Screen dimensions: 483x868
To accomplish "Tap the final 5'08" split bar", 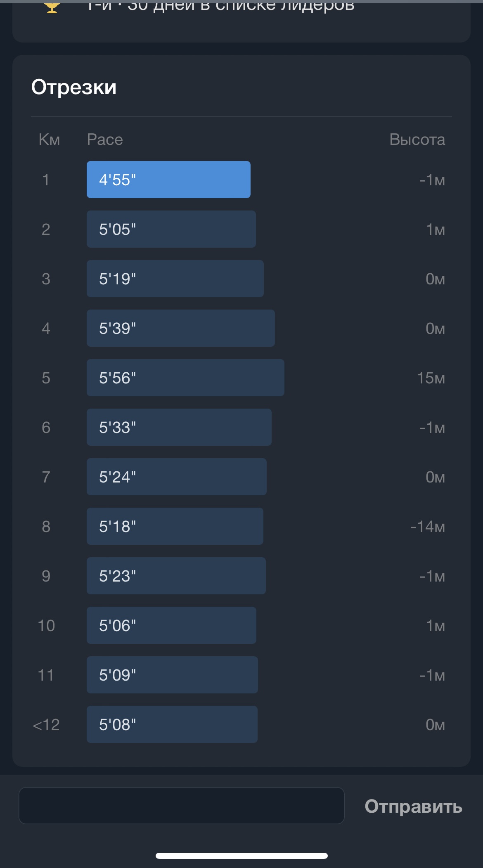I will point(172,724).
